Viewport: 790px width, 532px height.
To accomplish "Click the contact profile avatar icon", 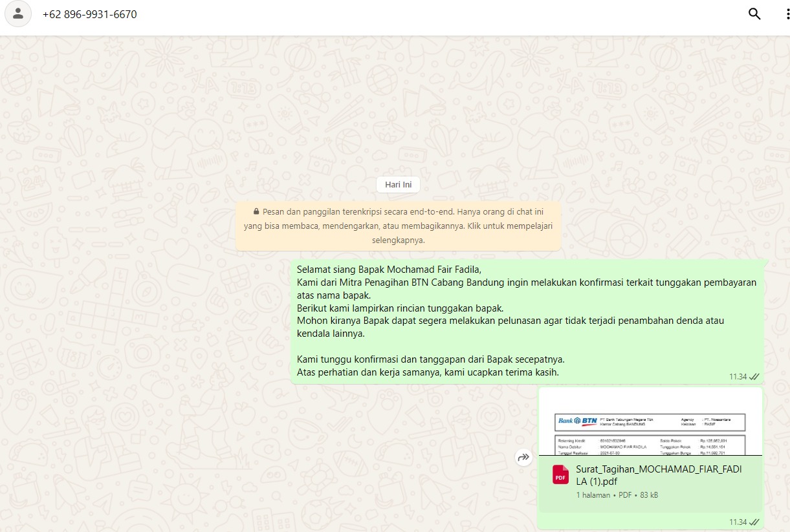I will (x=18, y=14).
